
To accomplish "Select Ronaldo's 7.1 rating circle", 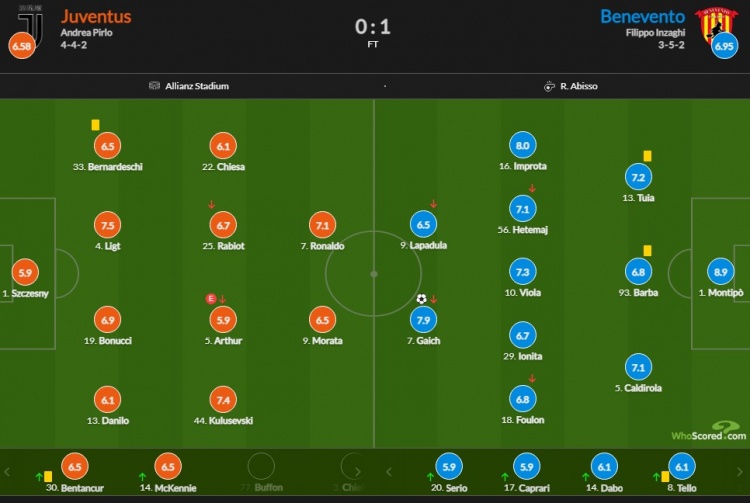I will point(322,225).
